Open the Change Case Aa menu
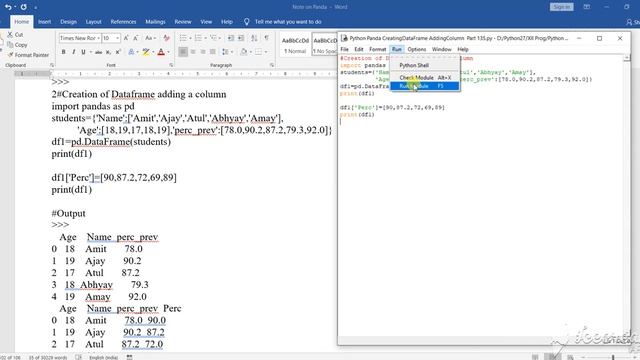Screen dimensions: 640x360 (x=150, y=38)
